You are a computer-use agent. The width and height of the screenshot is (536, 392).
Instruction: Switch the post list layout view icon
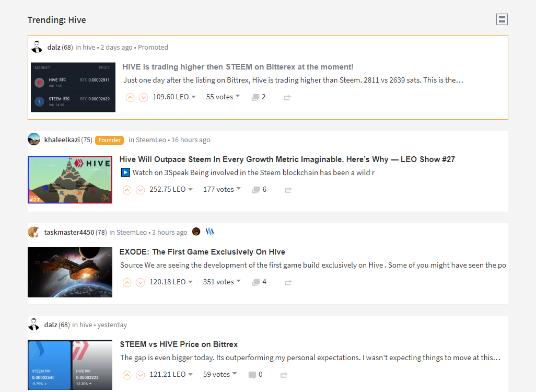click(502, 20)
